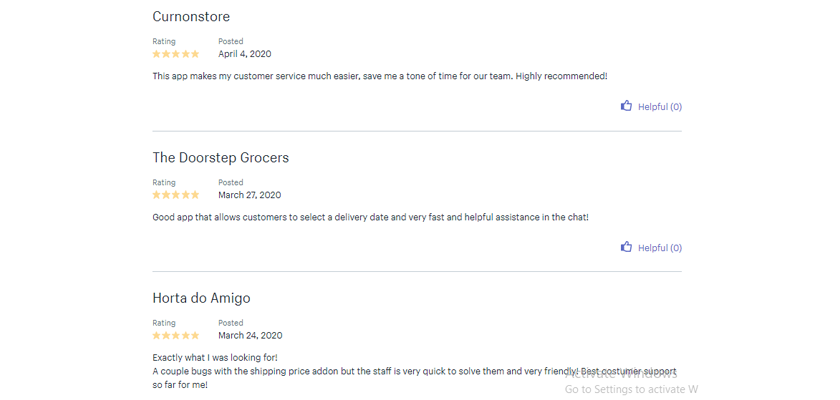840x400 pixels.
Task: Select the Horta do Amigo reviewer heading
Action: coord(201,298)
